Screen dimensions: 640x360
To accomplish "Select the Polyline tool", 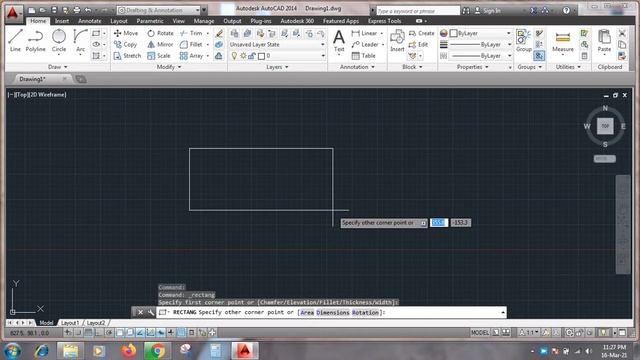I will point(36,40).
